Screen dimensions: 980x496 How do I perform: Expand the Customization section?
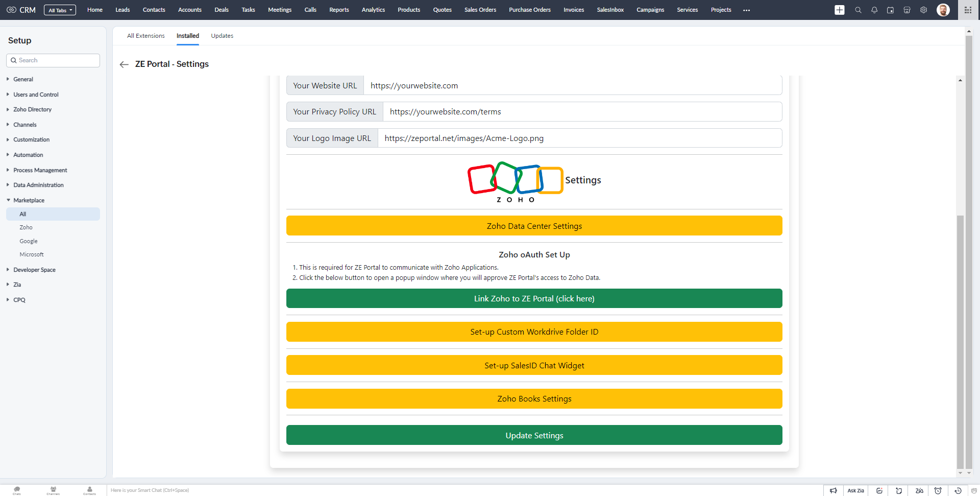point(31,139)
